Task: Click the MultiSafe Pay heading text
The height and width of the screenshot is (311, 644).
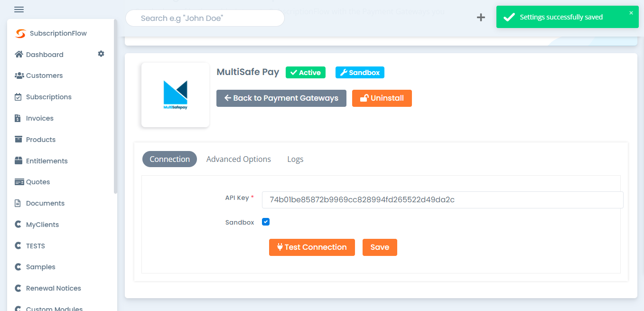Action: tap(248, 72)
